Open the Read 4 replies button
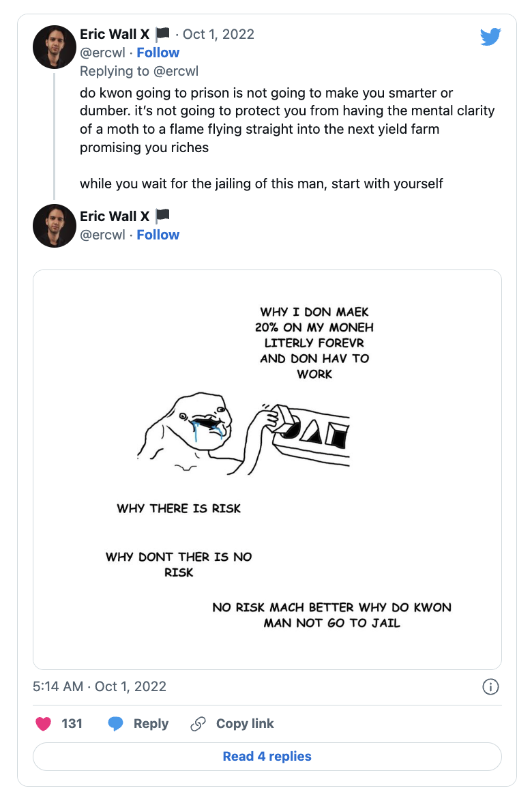 coord(267,756)
